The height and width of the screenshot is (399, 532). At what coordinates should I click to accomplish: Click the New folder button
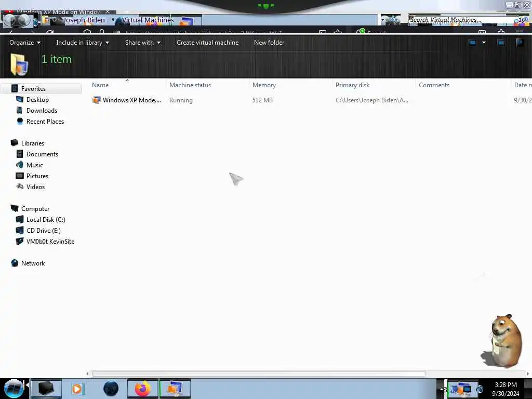(x=269, y=43)
